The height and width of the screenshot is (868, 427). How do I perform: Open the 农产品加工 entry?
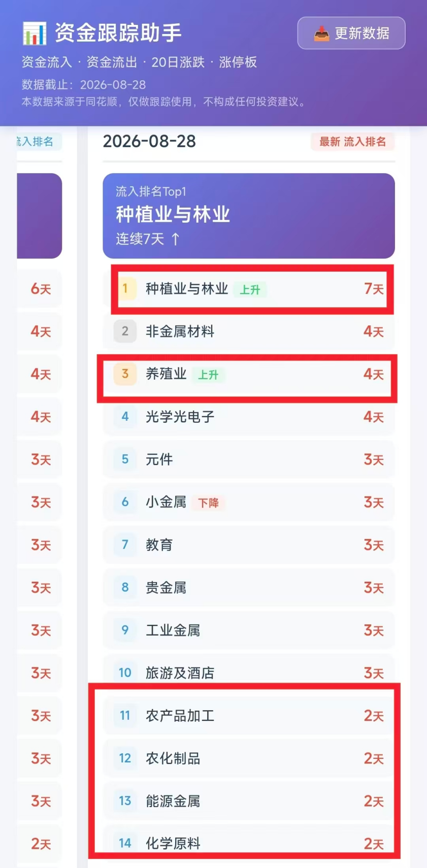[249, 716]
